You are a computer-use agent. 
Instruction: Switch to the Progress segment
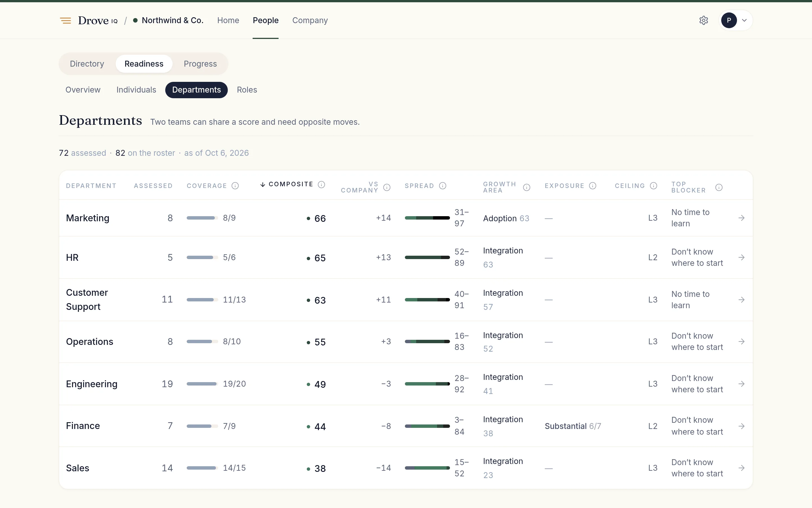coord(200,64)
